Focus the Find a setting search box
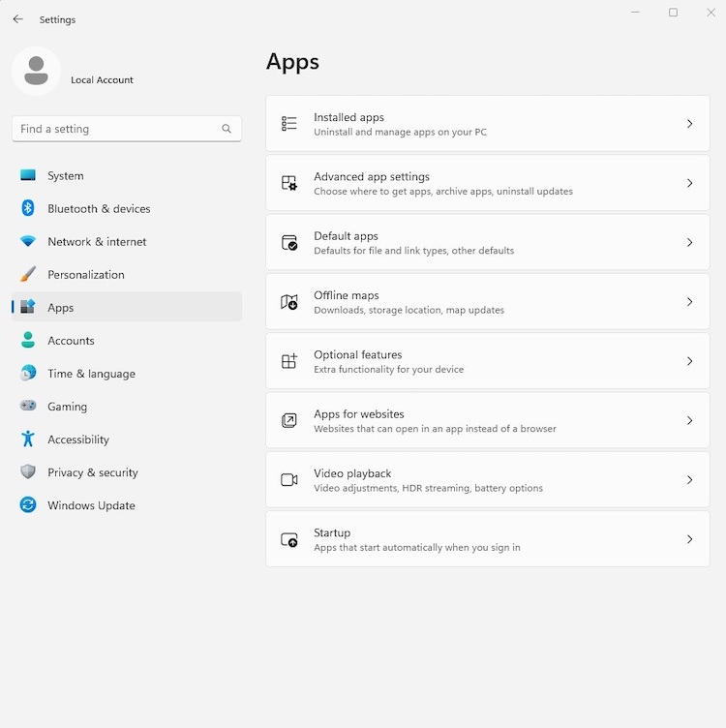Image resolution: width=726 pixels, height=728 pixels. [x=127, y=129]
